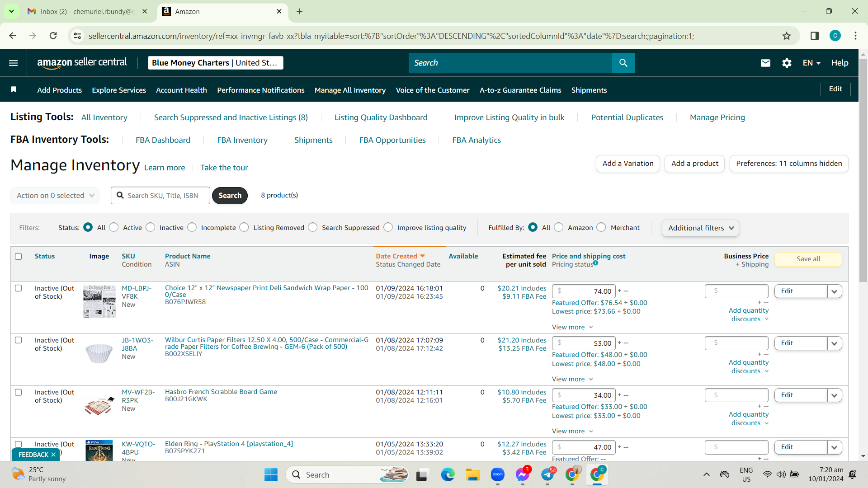Open the hamburger navigation menu
Screen dimensions: 868x488
point(14,63)
